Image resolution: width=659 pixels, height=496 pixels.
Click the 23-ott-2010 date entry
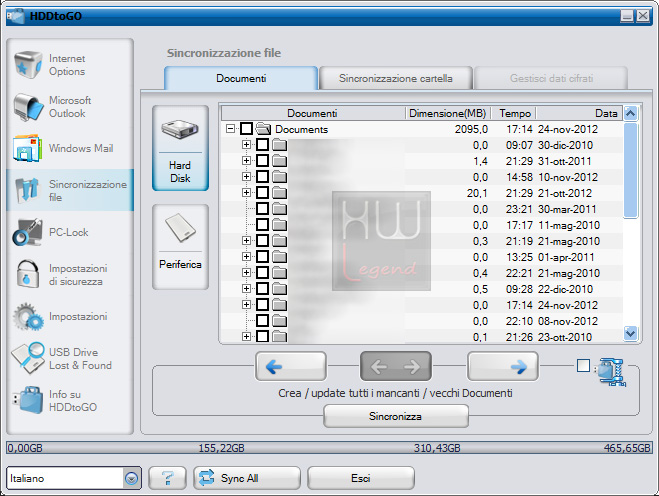(x=565, y=337)
